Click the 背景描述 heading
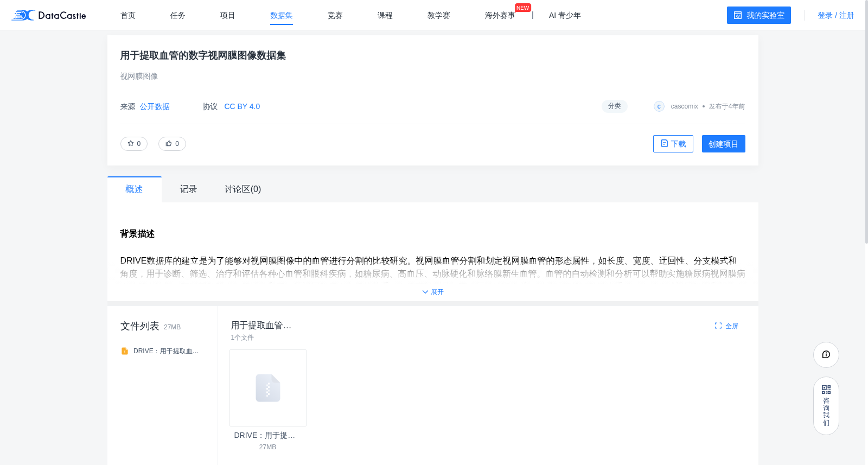 click(138, 234)
